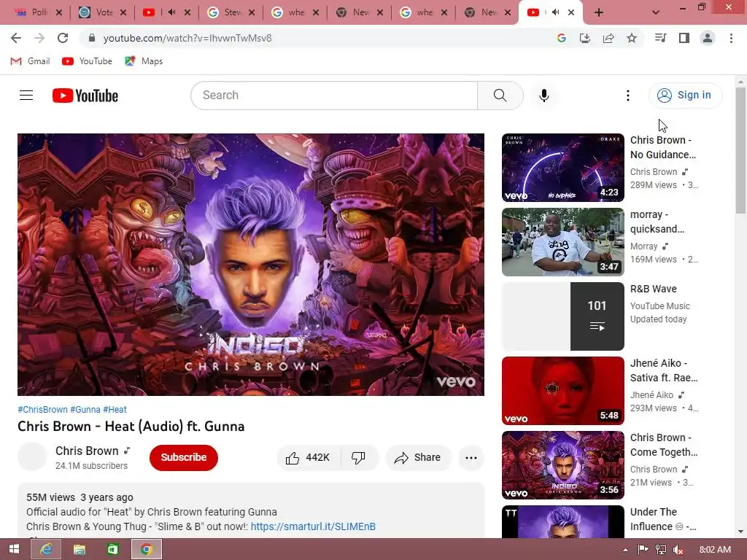This screenshot has height=560, width=747.
Task: Open the smarturl.it/SLIMEnB link
Action: click(x=313, y=526)
